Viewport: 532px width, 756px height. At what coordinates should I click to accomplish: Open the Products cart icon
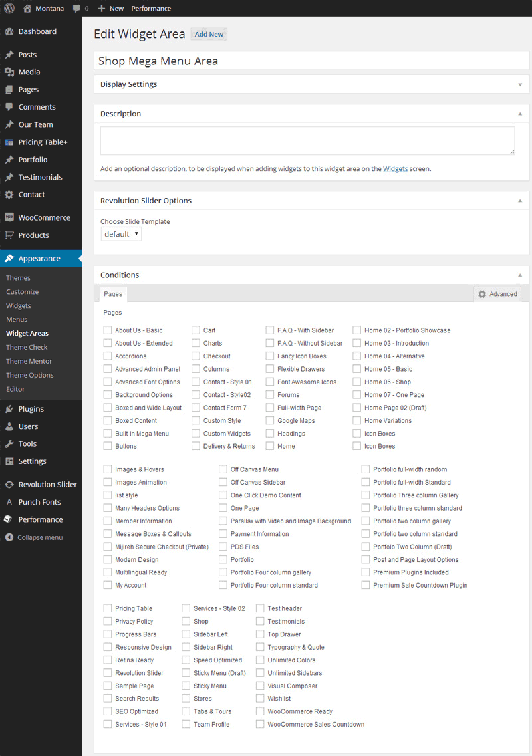(x=9, y=235)
